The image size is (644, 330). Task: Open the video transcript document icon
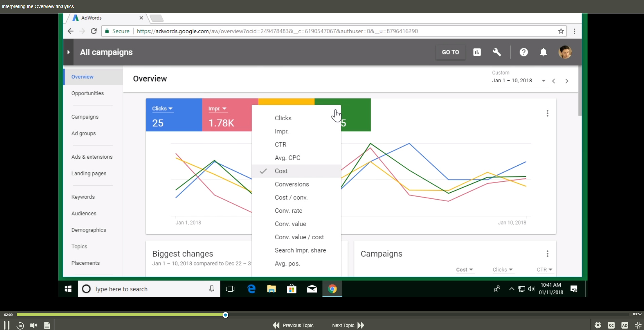click(47, 325)
